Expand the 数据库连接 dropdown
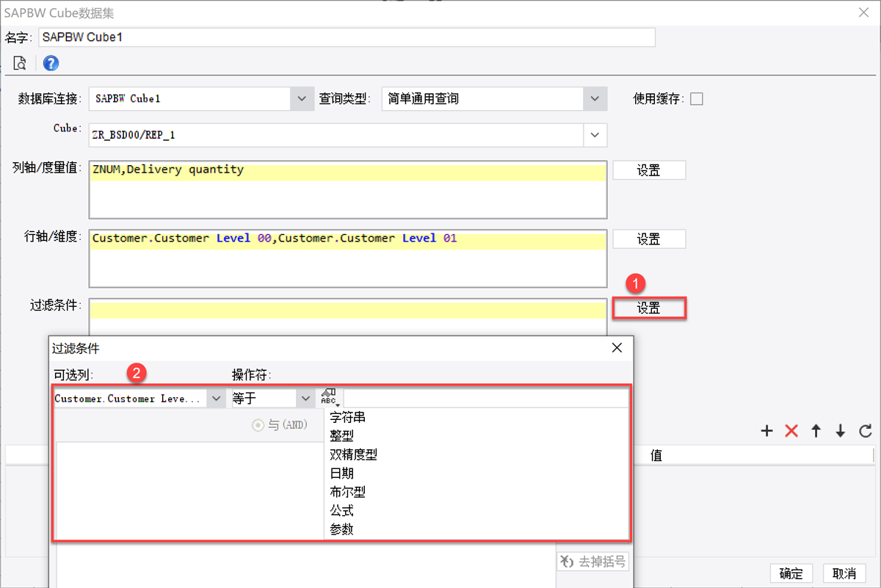881x588 pixels. click(x=301, y=98)
